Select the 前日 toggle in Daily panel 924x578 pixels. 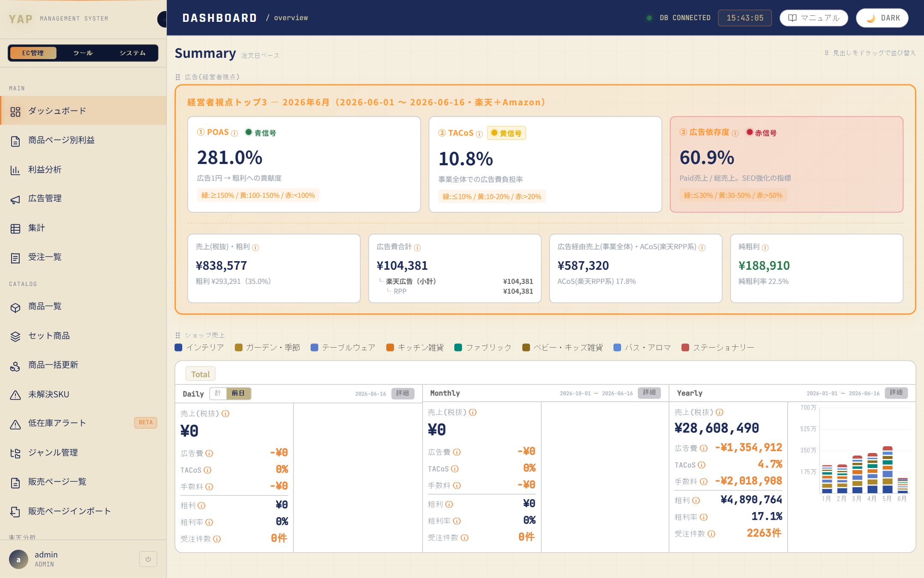tap(238, 393)
